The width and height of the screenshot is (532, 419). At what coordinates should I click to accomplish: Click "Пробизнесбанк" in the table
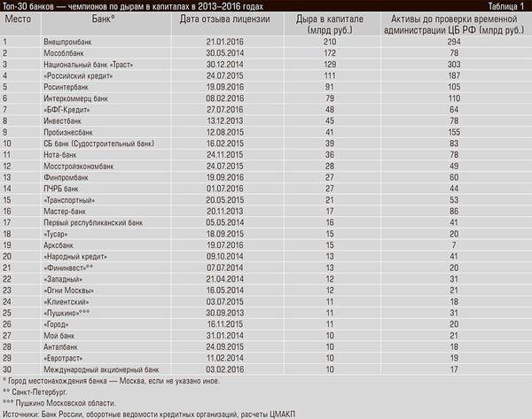tap(68, 133)
